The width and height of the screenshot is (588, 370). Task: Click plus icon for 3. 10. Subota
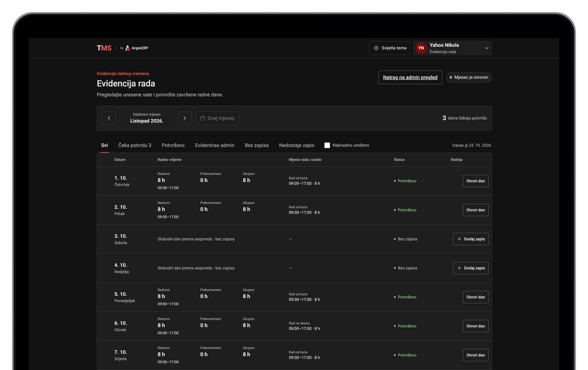pos(459,239)
